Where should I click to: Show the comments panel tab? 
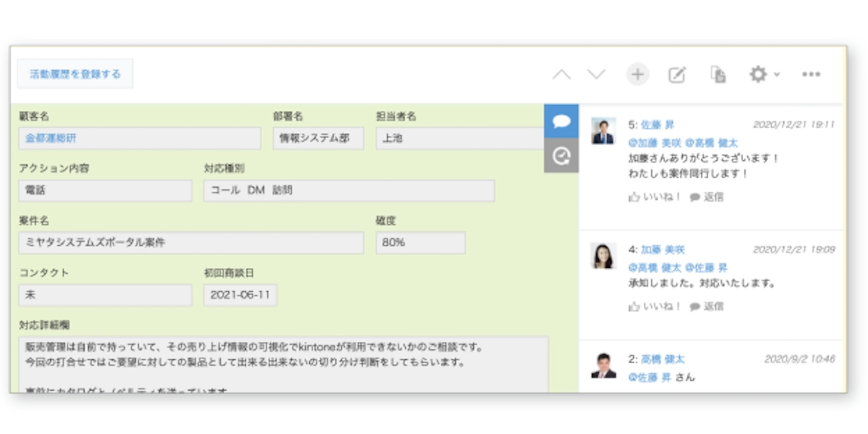(x=561, y=122)
